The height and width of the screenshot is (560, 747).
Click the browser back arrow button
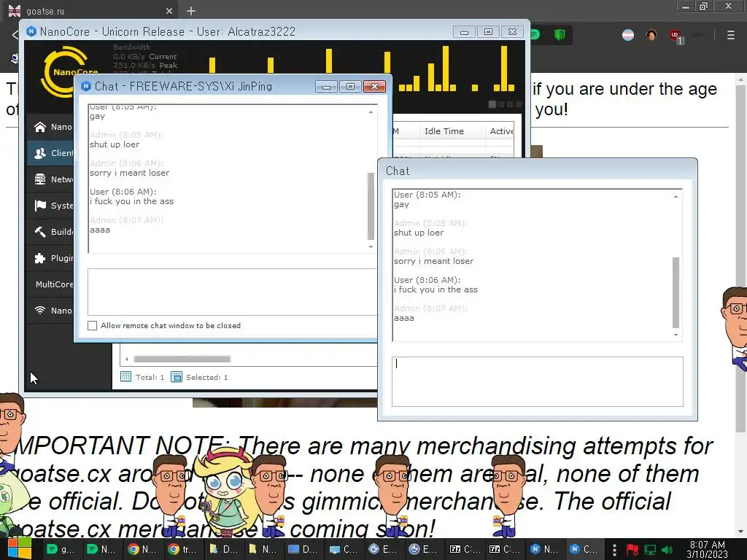point(15,34)
